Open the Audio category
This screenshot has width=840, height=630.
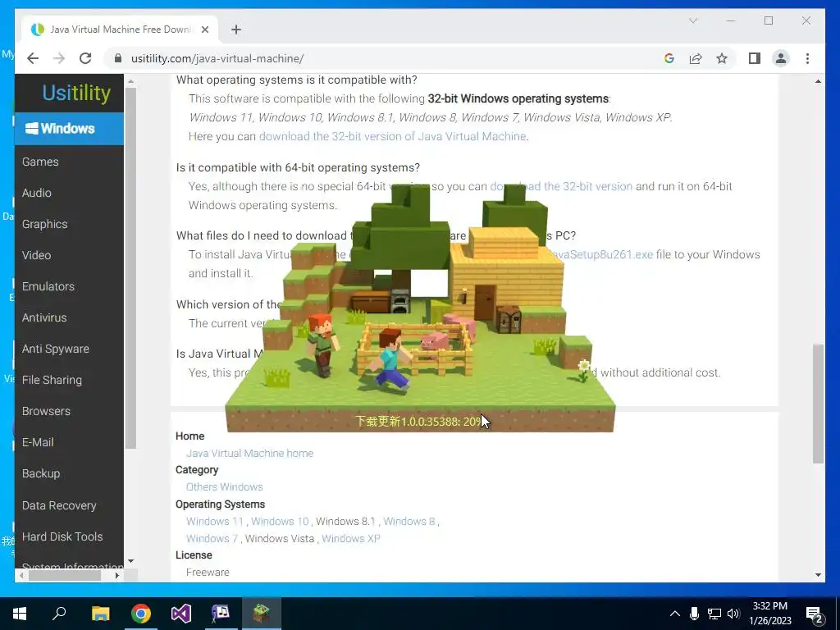tap(36, 193)
